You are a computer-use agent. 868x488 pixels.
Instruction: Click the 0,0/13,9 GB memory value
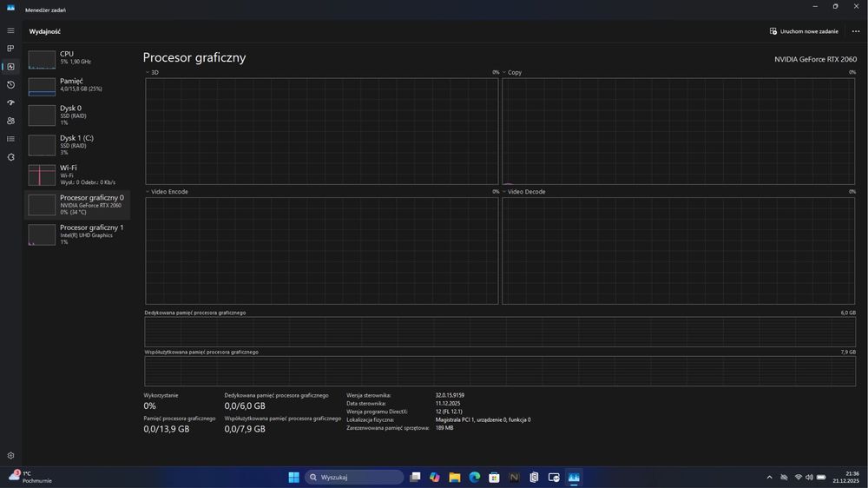166,429
